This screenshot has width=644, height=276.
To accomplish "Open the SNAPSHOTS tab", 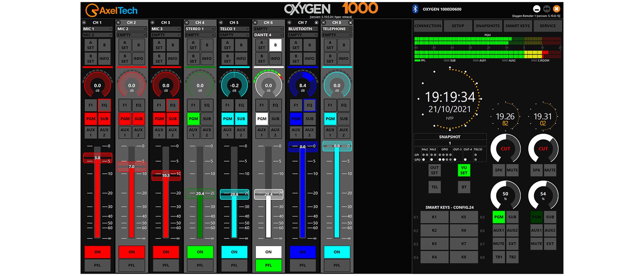I will click(487, 26).
